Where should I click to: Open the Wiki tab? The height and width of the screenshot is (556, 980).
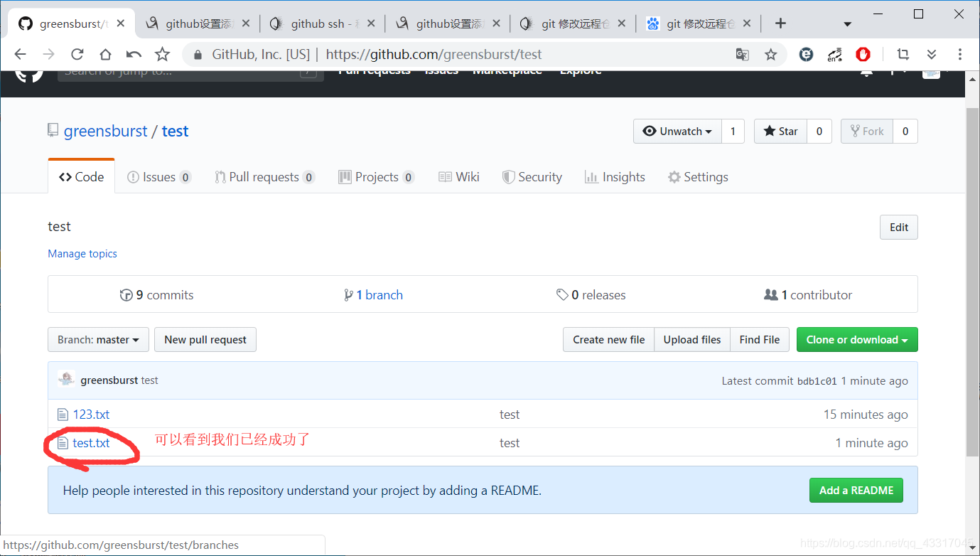[x=459, y=177]
